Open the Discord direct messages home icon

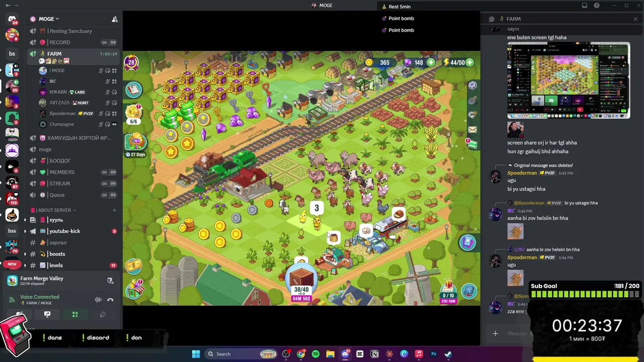pyautogui.click(x=12, y=19)
